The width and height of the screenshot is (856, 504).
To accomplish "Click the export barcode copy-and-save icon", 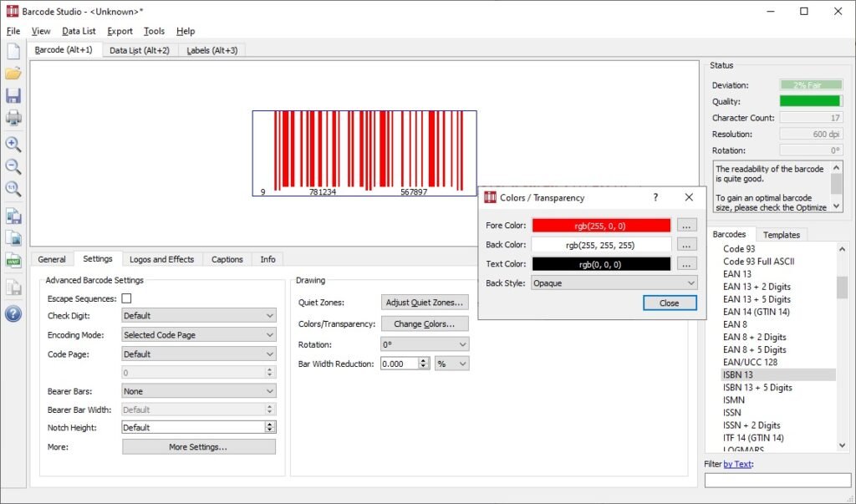I will pos(13,216).
